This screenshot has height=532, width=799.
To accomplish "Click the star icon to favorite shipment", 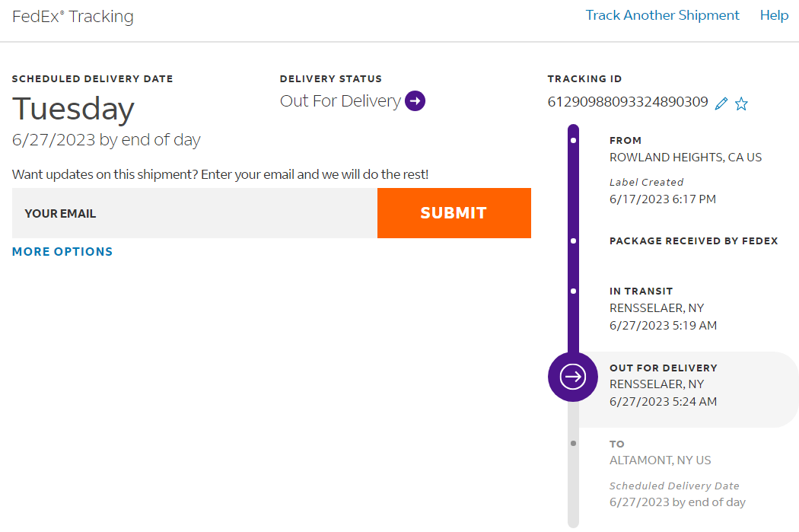I will click(x=741, y=104).
